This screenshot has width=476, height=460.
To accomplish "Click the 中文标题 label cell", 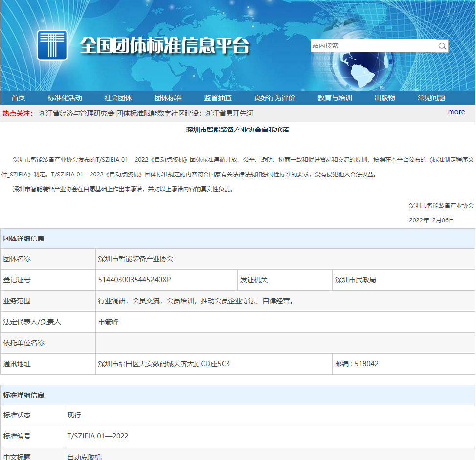I will point(32,454).
